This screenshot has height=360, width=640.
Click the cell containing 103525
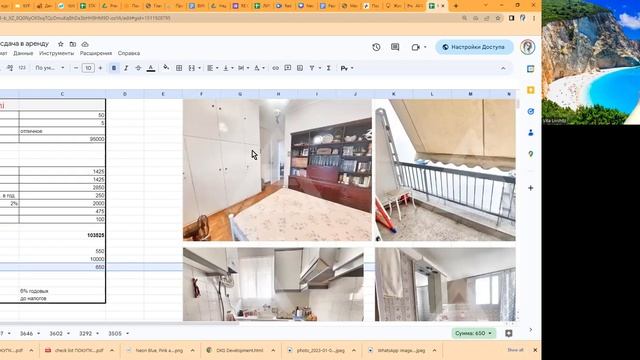62,236
